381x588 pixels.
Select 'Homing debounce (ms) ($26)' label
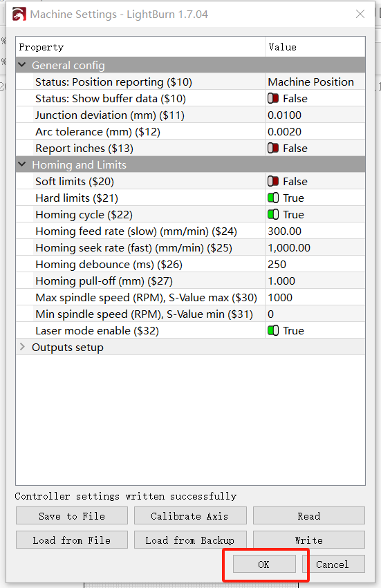pyautogui.click(x=109, y=265)
